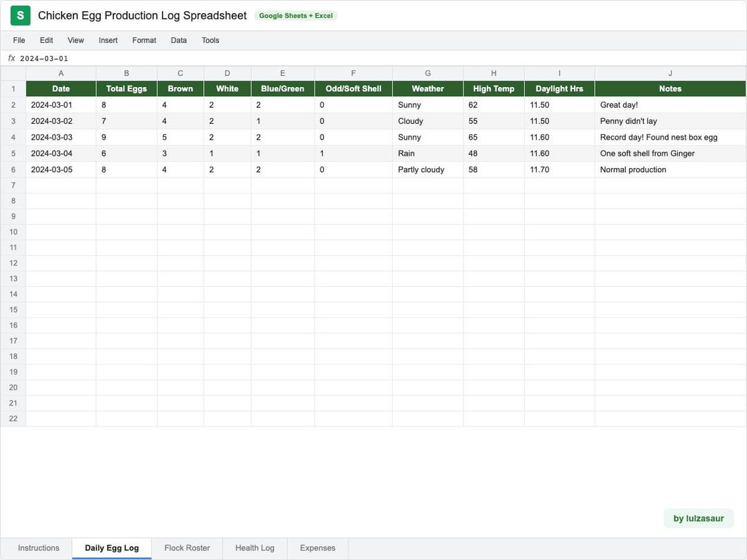The image size is (747, 560).
Task: Click the Penny didn't lay note
Action: [670, 121]
